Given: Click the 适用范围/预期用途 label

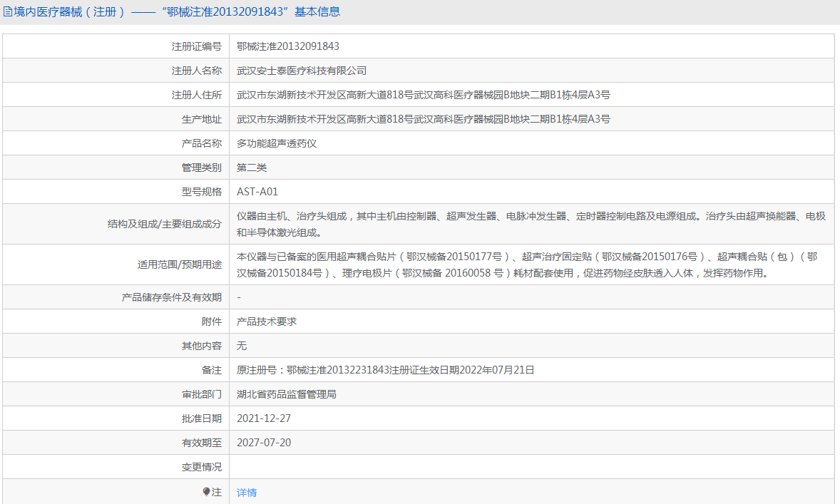Looking at the screenshot, I should pyautogui.click(x=180, y=264).
